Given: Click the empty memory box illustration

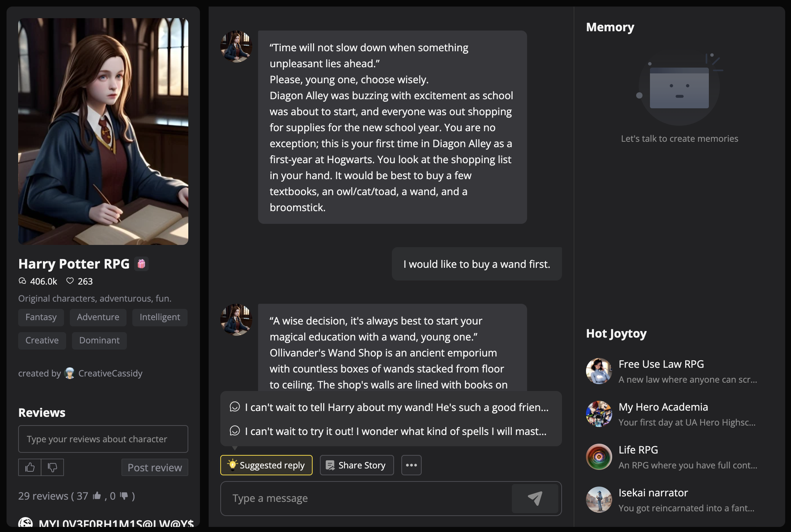Looking at the screenshot, I should tap(679, 89).
